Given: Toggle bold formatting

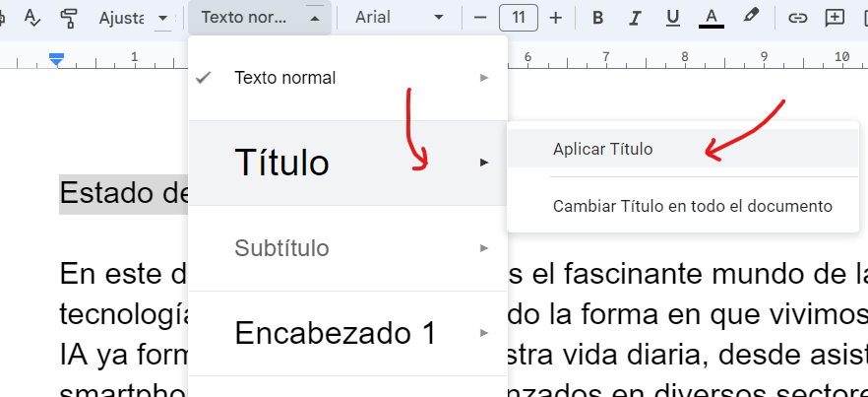Looking at the screenshot, I should point(597,18).
